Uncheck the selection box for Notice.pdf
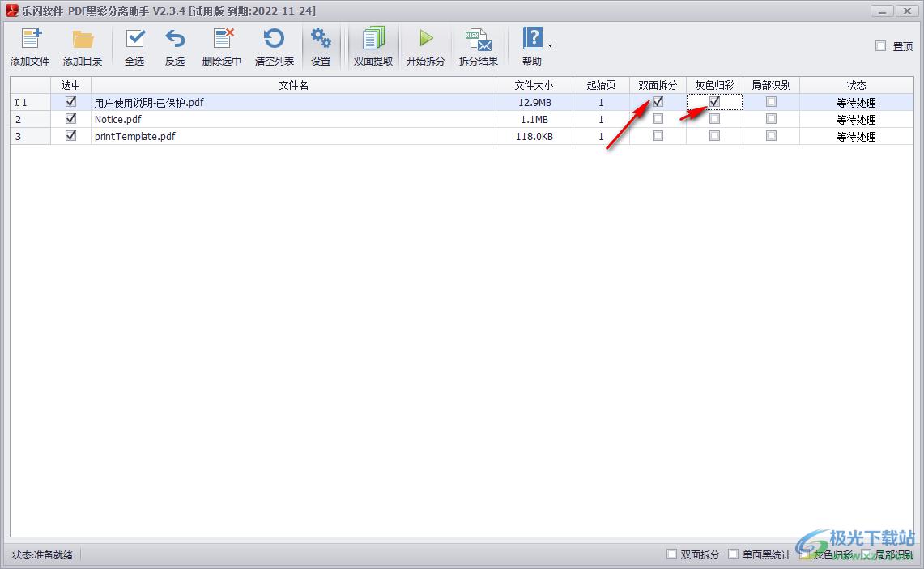Image resolution: width=924 pixels, height=569 pixels. tap(70, 119)
